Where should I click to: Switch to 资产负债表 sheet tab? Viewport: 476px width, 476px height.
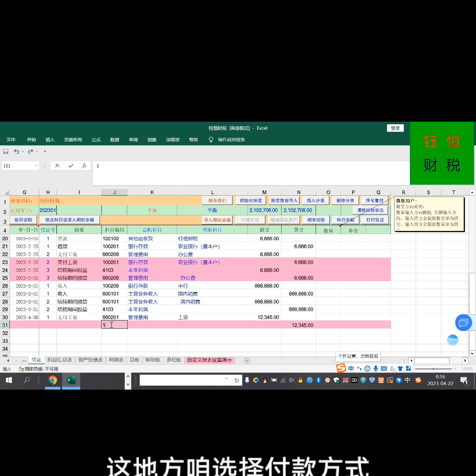pyautogui.click(x=90, y=360)
